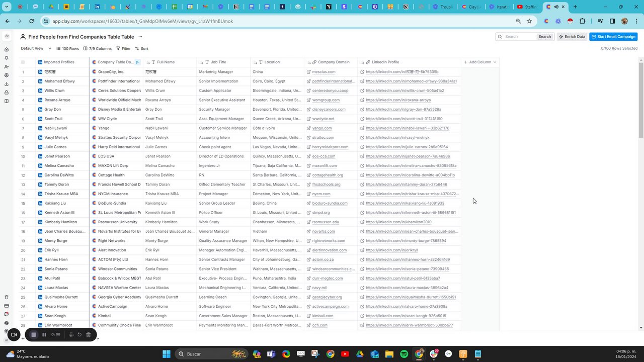Open the Add Column dropdown
The image size is (644, 362).
(x=480, y=62)
